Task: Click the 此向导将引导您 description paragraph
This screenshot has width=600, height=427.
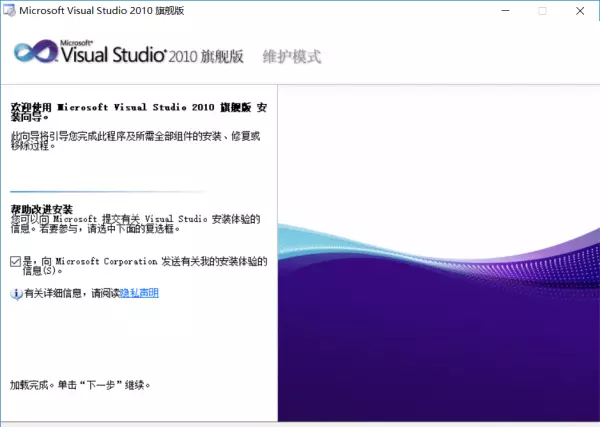Action: pyautogui.click(x=135, y=140)
